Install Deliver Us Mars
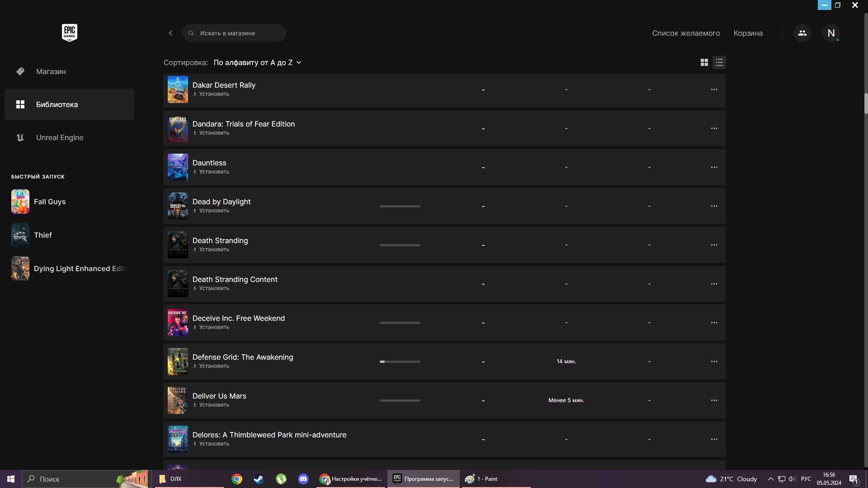868x488 pixels. 211,405
